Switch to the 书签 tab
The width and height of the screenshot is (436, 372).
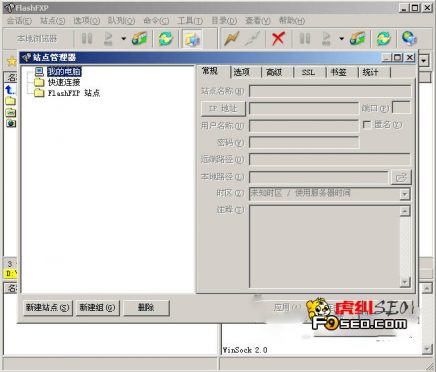[x=338, y=72]
